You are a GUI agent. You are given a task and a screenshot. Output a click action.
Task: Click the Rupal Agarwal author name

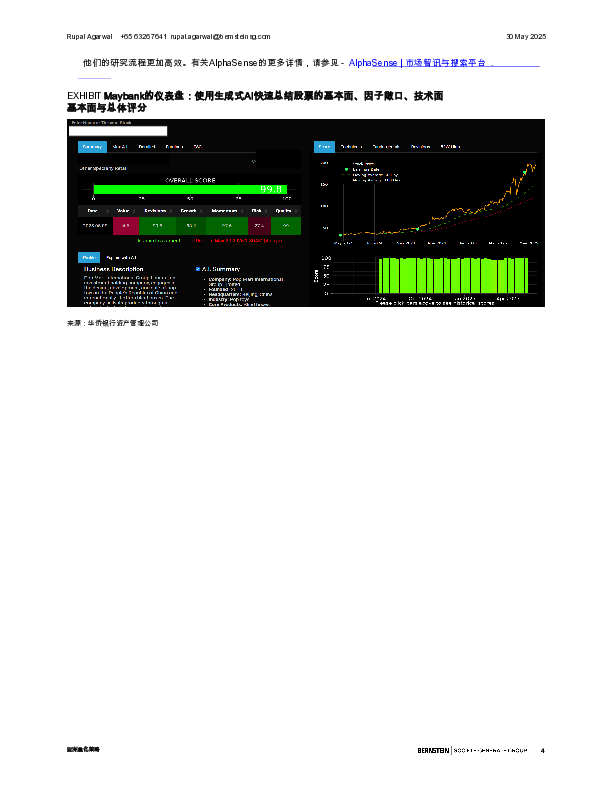89,36
